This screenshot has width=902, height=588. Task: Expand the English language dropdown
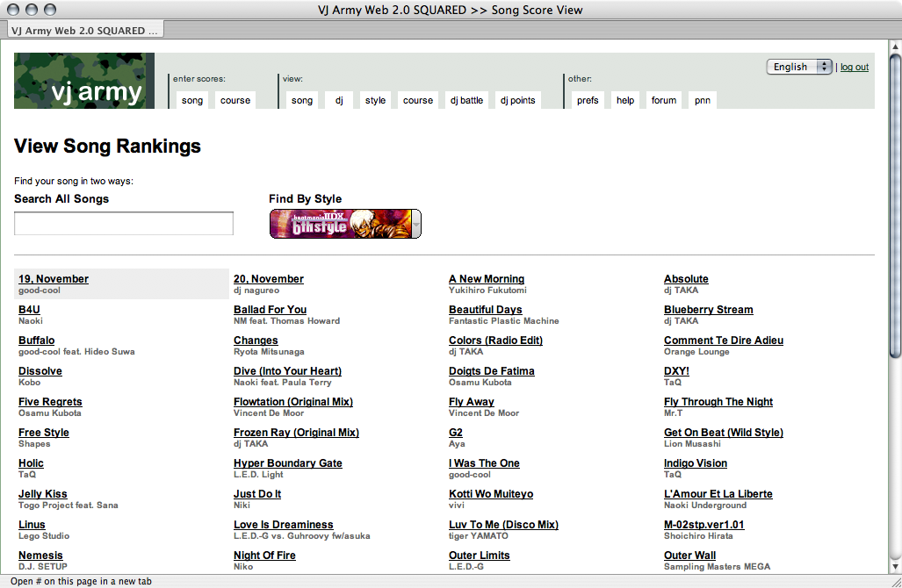799,67
